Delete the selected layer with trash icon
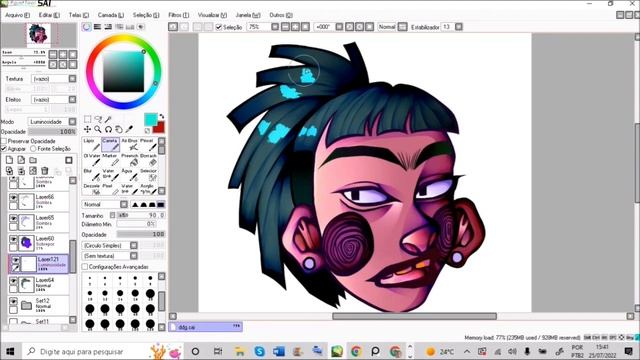The height and width of the screenshot is (360, 640). pyautogui.click(x=45, y=171)
